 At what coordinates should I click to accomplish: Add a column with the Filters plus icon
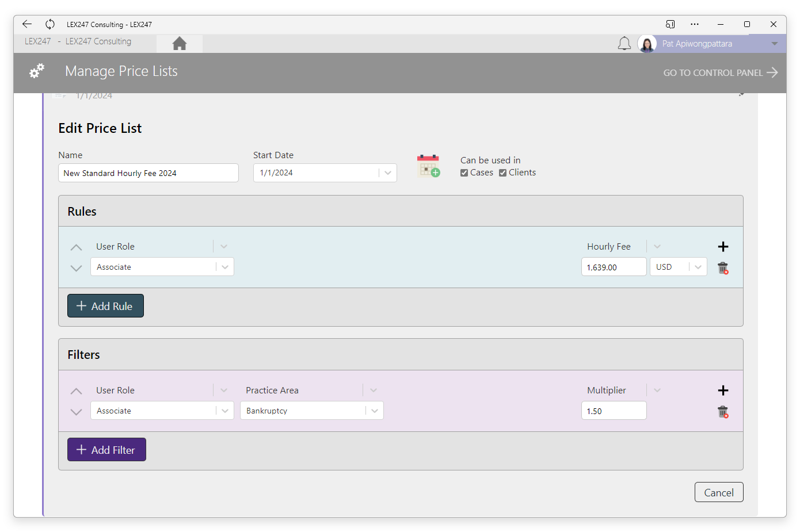723,391
